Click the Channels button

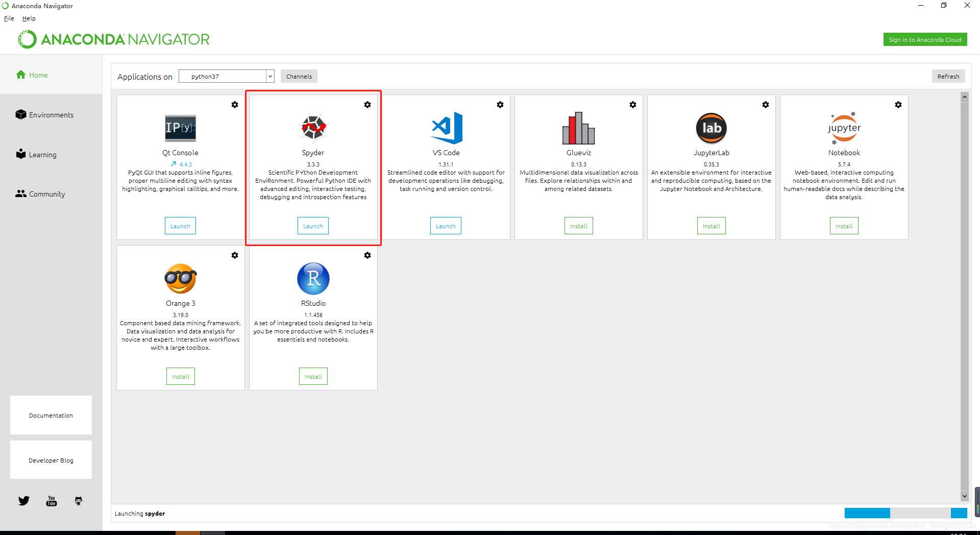point(299,76)
